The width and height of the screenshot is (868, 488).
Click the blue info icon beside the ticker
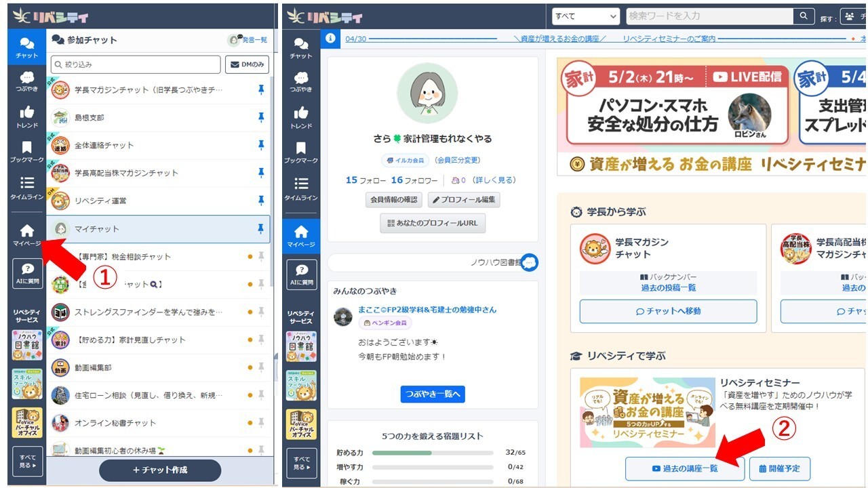point(330,39)
